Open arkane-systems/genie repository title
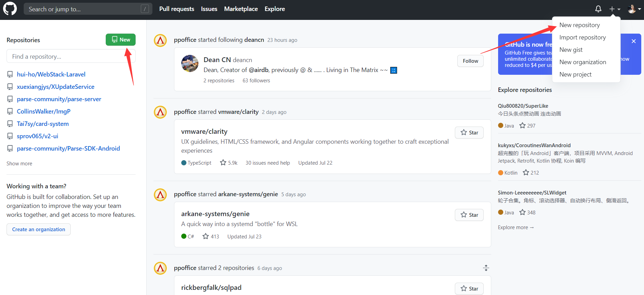This screenshot has height=295, width=644. point(215,214)
